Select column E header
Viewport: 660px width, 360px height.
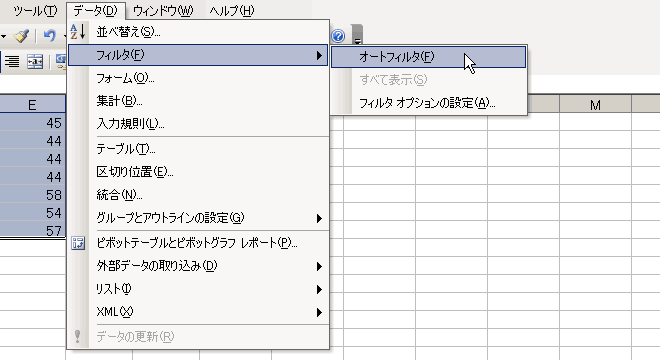pyautogui.click(x=32, y=104)
